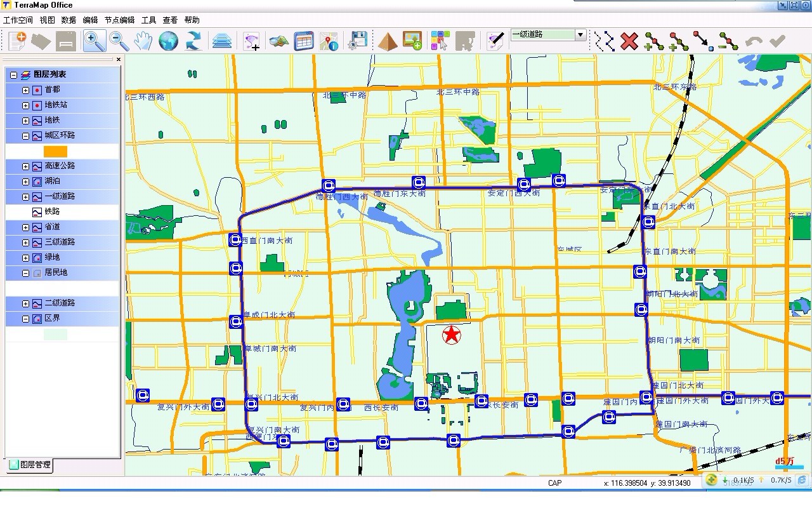812x508 pixels.
Task: Click the add image layer icon
Action: click(x=412, y=41)
